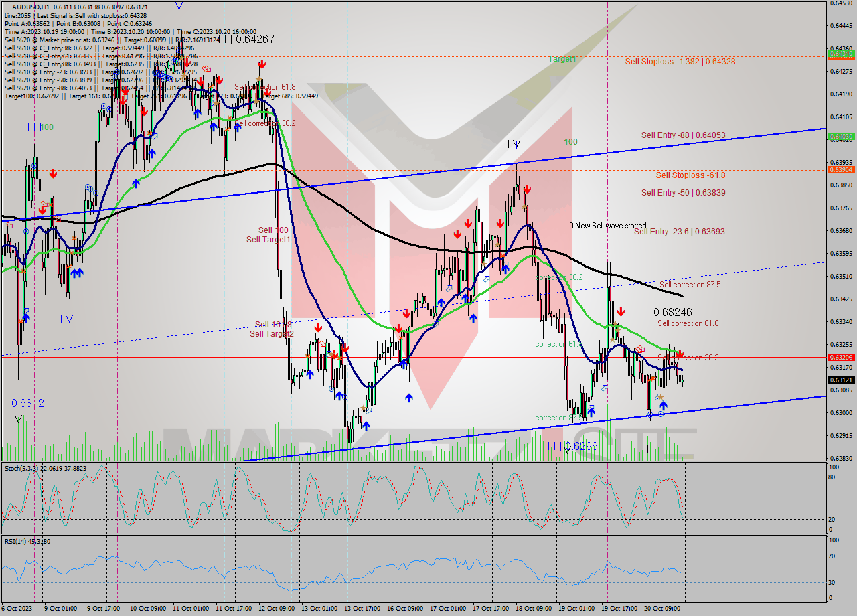The height and width of the screenshot is (616, 857).
Task: Select the blue '| 0.6312' label
Action: [x=25, y=403]
